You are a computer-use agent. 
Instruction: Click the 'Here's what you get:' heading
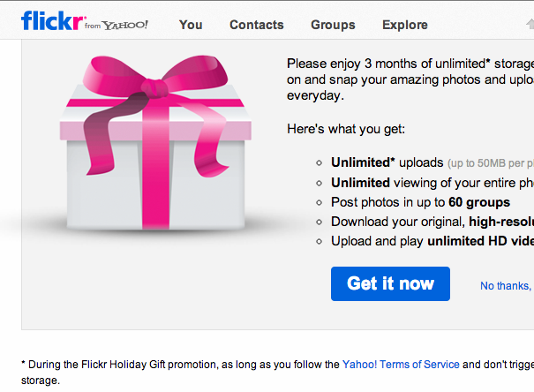tap(346, 129)
